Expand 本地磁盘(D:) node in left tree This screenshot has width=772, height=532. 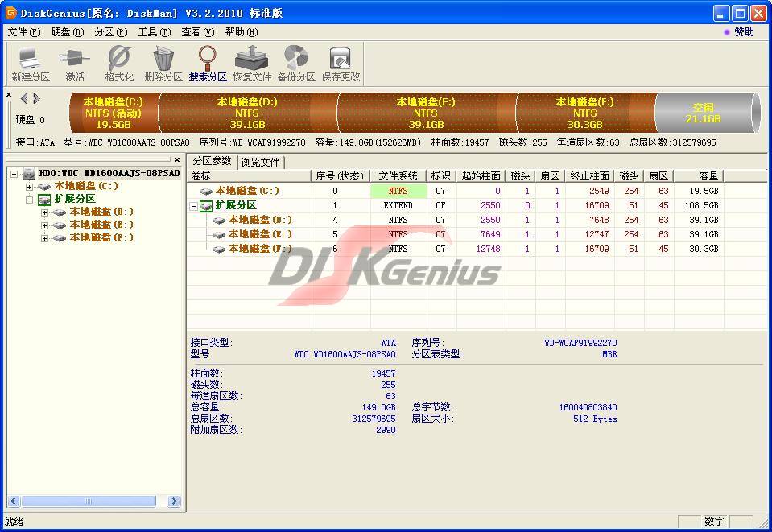(45, 212)
